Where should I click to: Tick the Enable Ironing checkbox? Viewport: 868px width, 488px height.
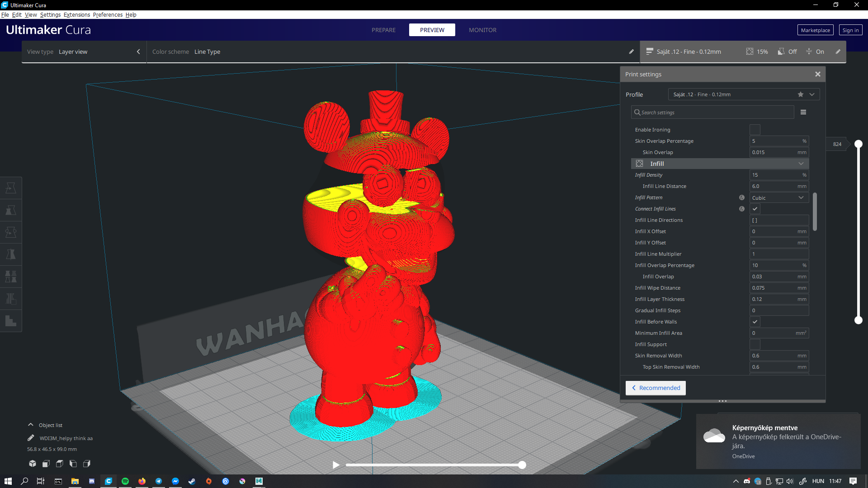click(x=755, y=130)
